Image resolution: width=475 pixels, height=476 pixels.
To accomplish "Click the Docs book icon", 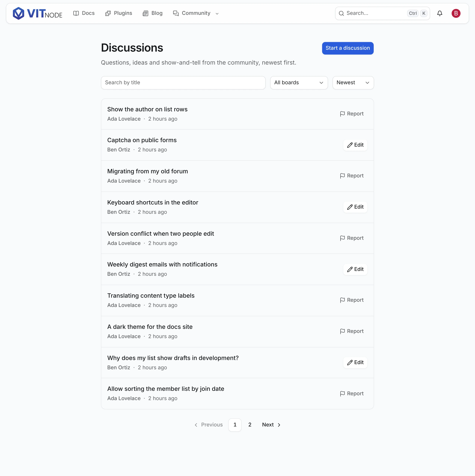I will coord(76,13).
